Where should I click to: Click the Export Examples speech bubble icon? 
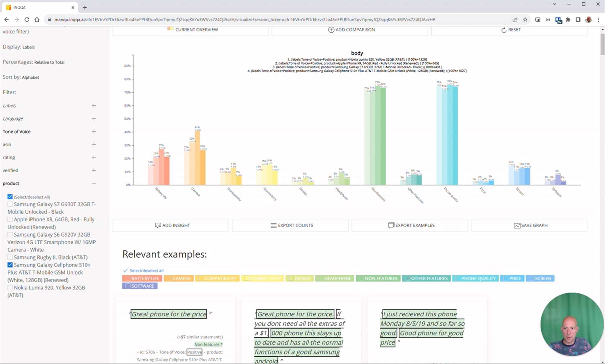point(391,225)
